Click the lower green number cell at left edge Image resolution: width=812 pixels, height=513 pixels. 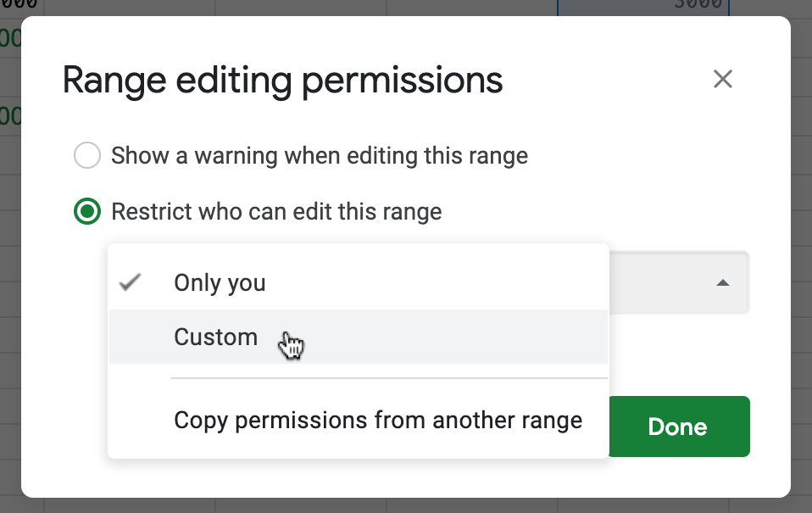(10, 115)
